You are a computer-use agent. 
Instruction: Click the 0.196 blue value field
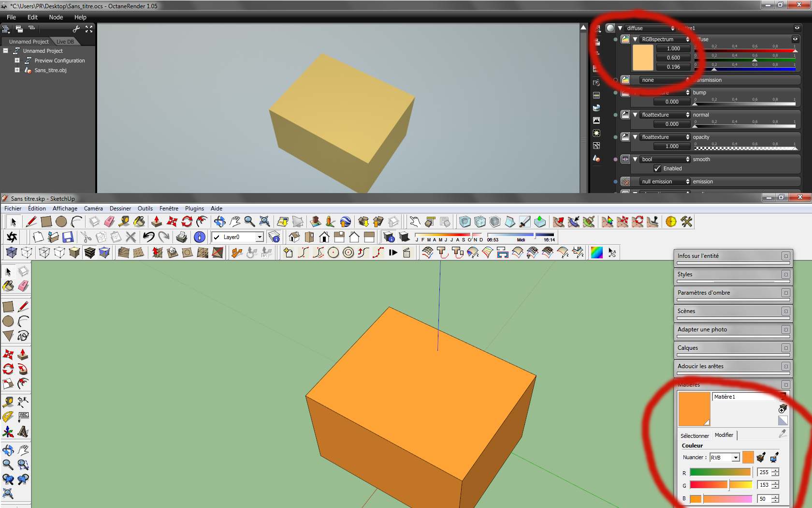click(673, 67)
